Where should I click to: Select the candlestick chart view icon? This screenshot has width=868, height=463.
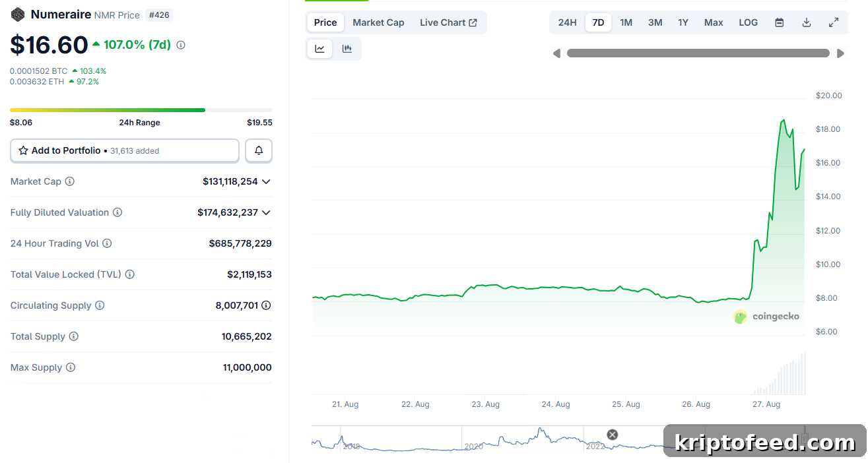pos(347,49)
